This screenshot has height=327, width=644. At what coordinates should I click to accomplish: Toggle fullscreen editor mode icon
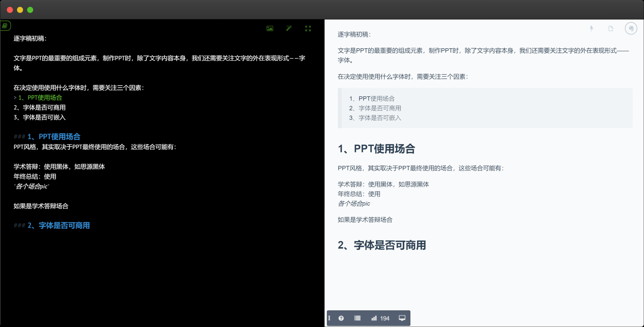(308, 28)
